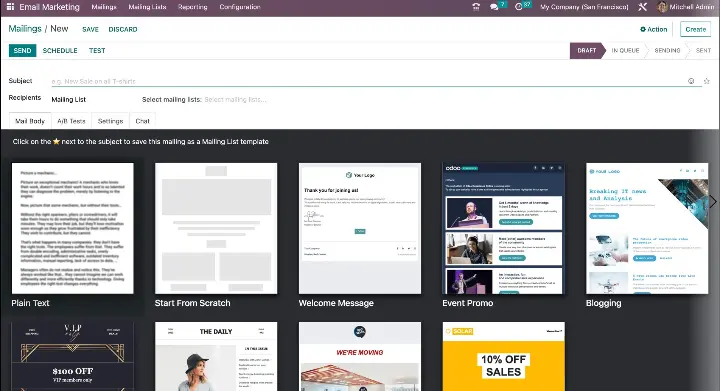This screenshot has width=720, height=391.
Task: Click the debug tools wrench icon
Action: (642, 7)
